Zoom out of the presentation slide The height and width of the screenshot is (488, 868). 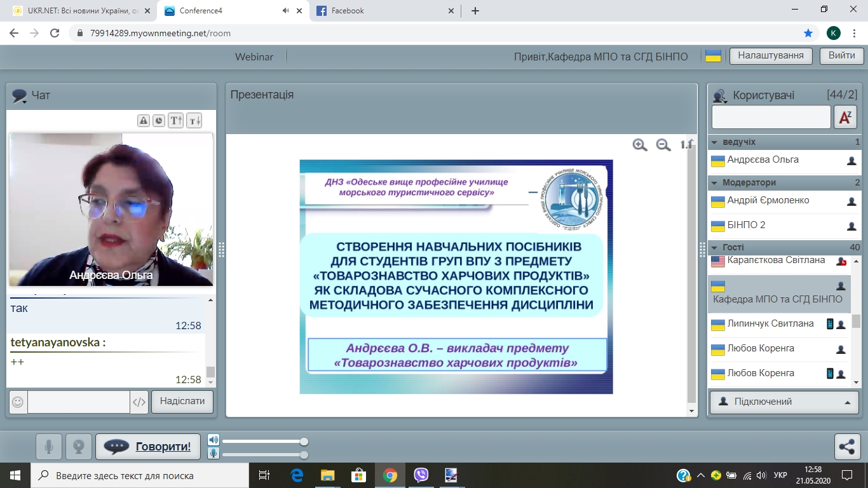(663, 145)
